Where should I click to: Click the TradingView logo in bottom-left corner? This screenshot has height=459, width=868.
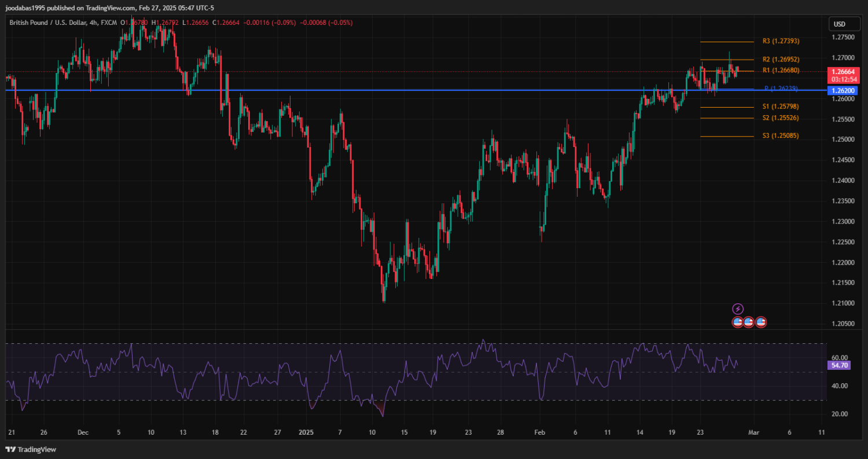(x=31, y=449)
